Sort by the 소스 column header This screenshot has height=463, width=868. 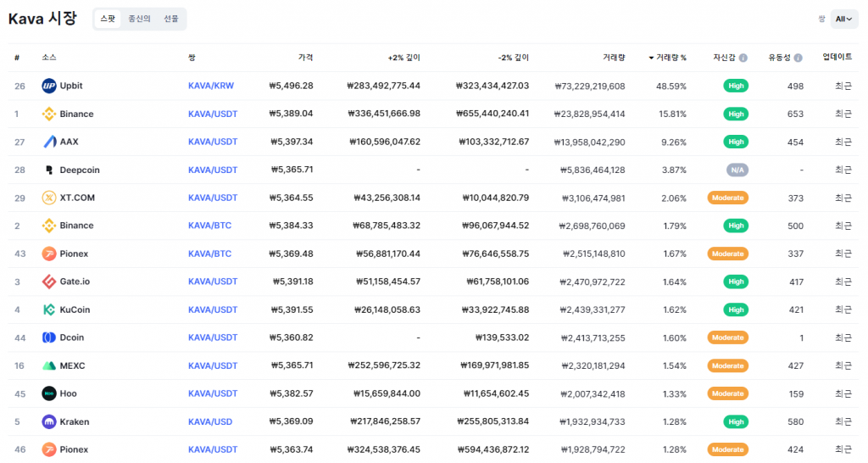48,58
